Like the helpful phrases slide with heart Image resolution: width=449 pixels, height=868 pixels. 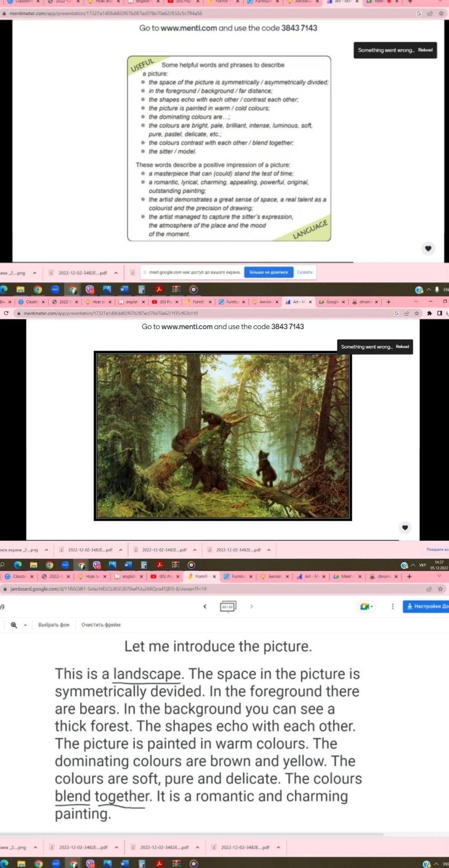coord(428,248)
